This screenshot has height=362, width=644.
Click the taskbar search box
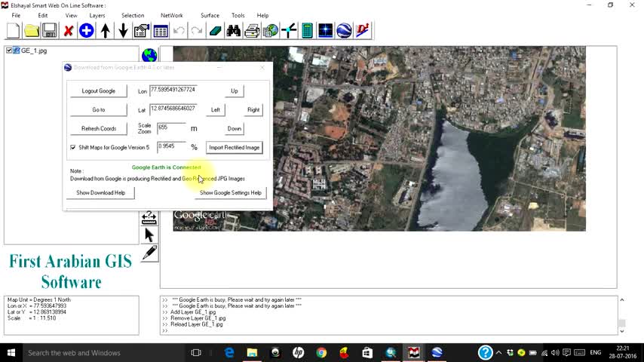pyautogui.click(x=103, y=352)
